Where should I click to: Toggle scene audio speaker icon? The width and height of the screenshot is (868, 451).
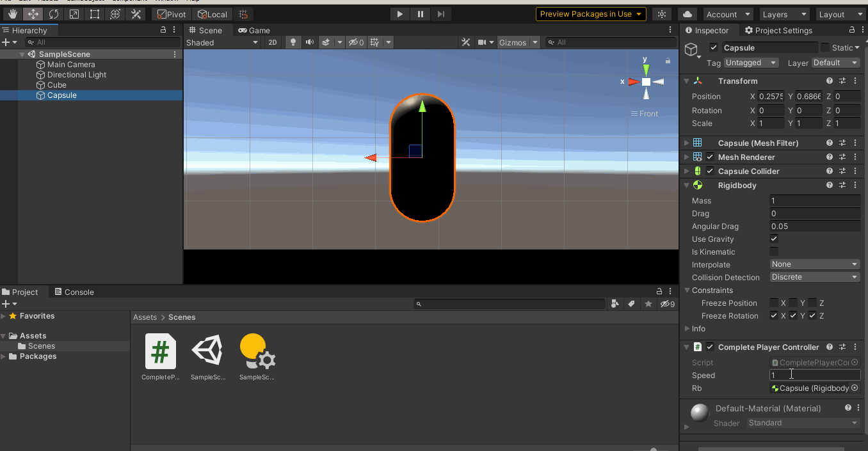click(310, 42)
